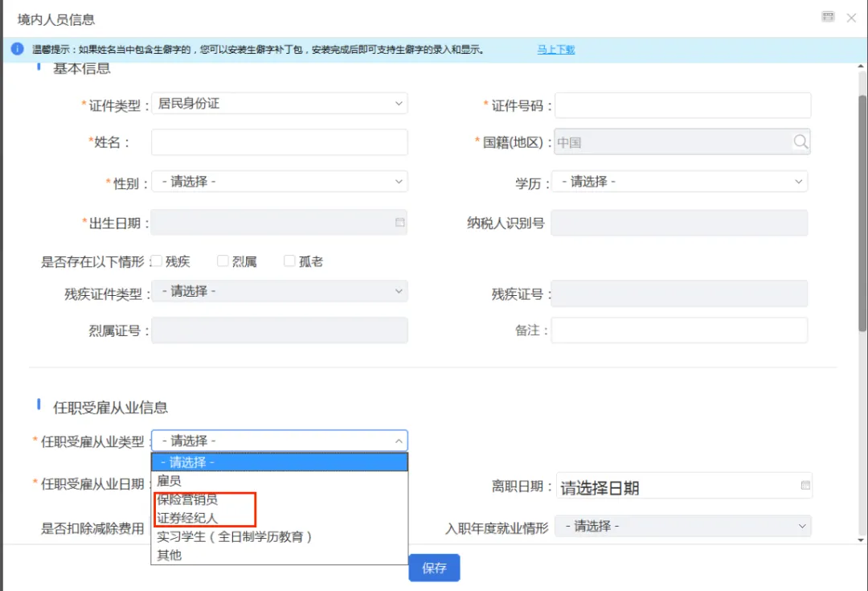Enable the 烈属 checkbox
The width and height of the screenshot is (868, 591).
pyautogui.click(x=223, y=261)
